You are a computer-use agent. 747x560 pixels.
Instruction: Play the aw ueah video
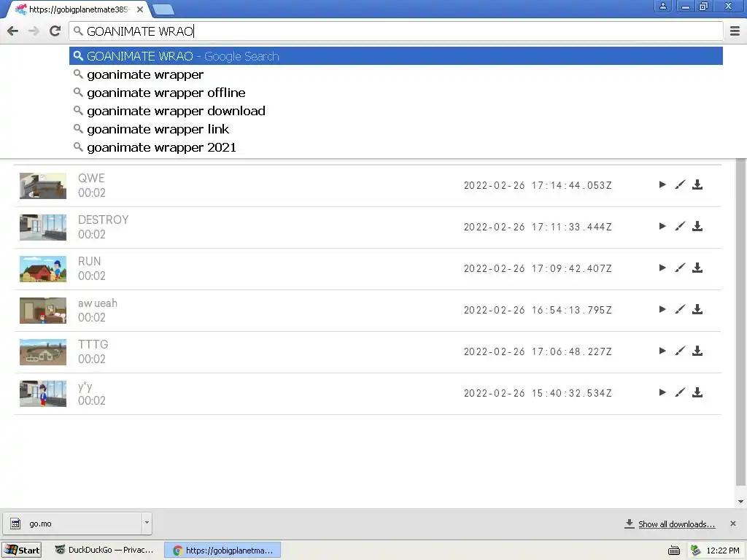662,309
